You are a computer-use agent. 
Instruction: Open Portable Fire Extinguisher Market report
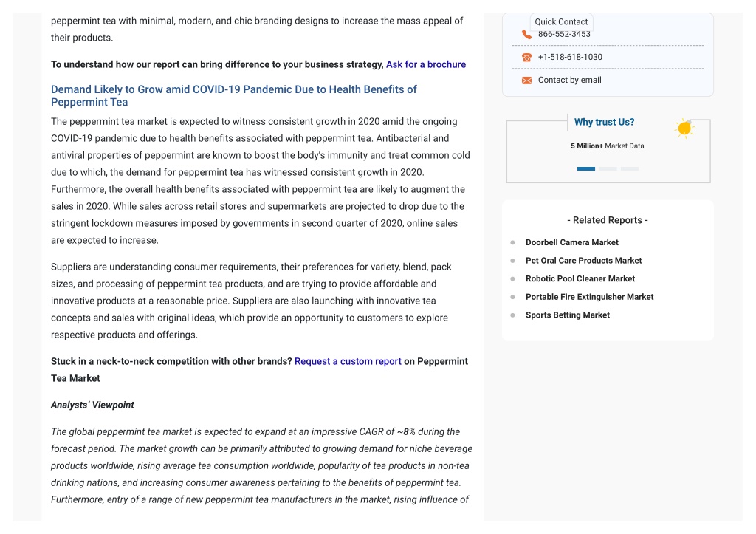(x=589, y=297)
